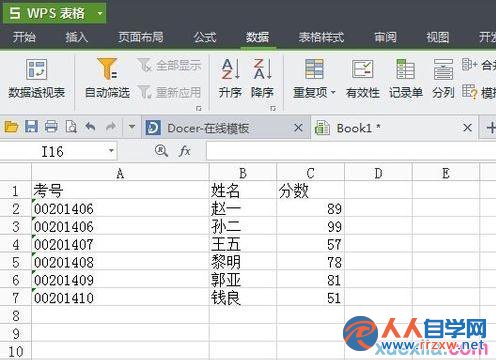
Task: Open the PivotTable (数据透视表) tool
Action: pos(36,79)
